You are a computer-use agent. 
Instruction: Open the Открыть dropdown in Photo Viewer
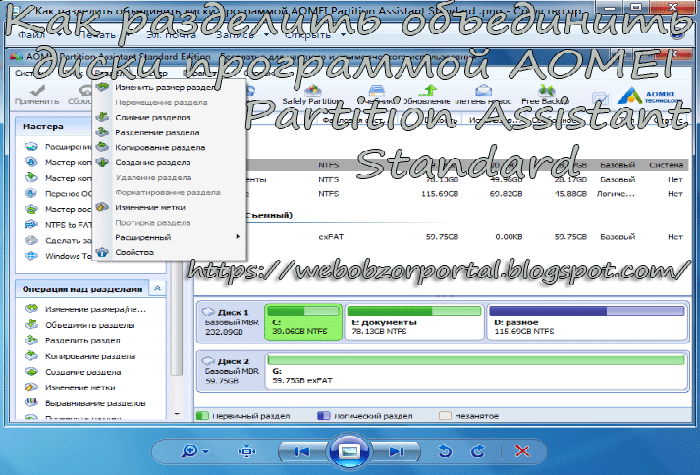315,34
